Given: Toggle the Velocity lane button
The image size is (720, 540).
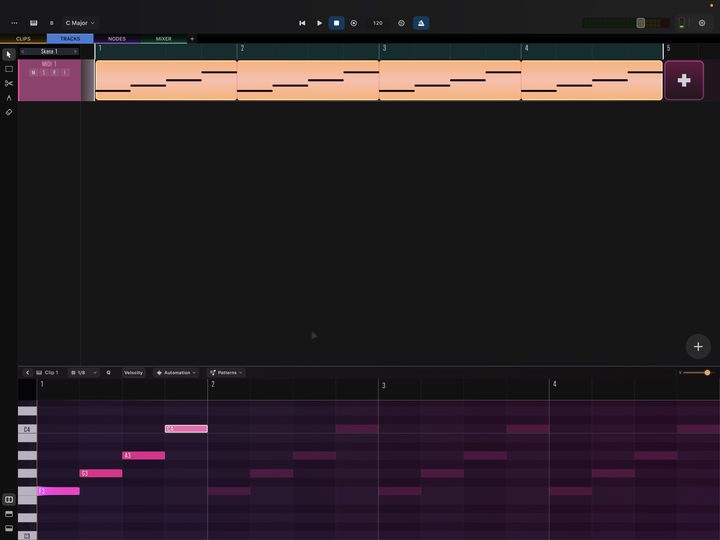Looking at the screenshot, I should [x=133, y=372].
